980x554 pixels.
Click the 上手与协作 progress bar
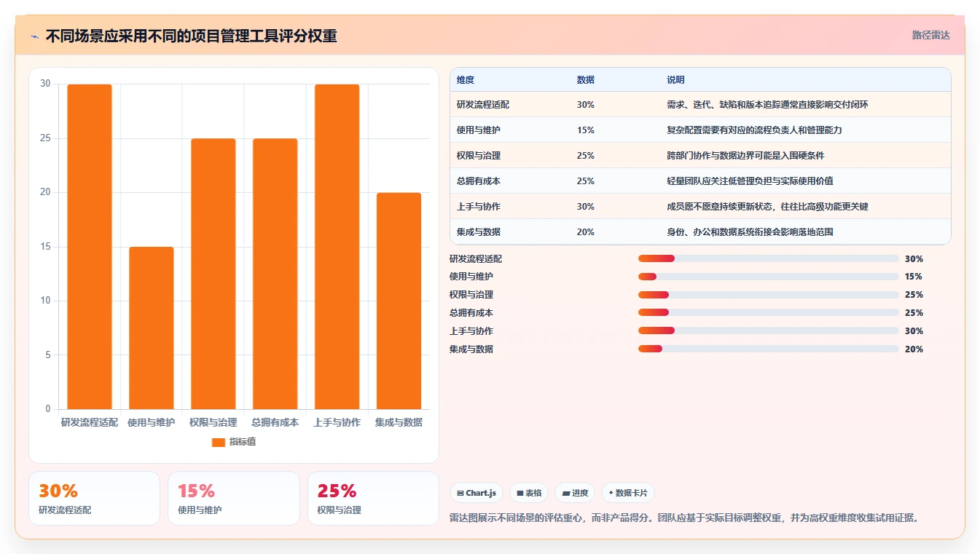coord(768,331)
